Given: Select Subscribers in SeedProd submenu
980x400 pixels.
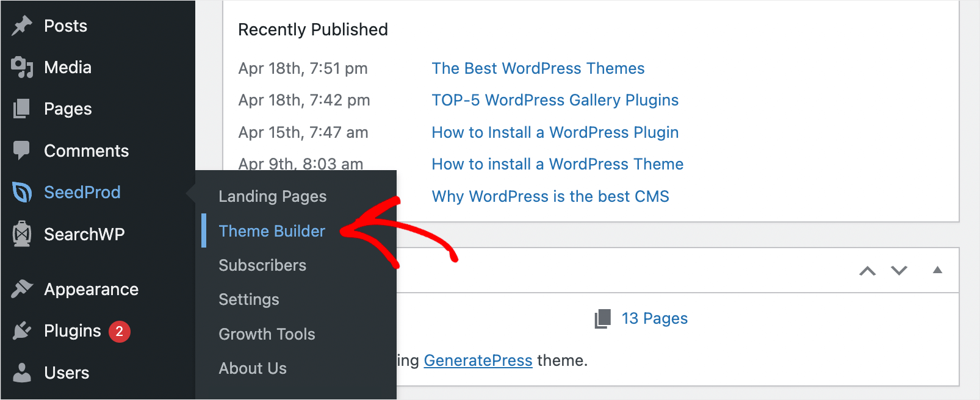Looking at the screenshot, I should tap(262, 265).
